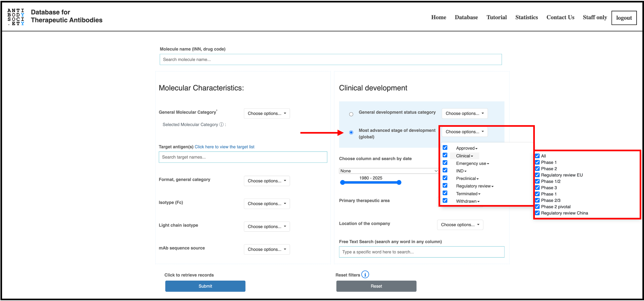Open the Tutorial menu item
Image resolution: width=644 pixels, height=301 pixels.
point(496,17)
